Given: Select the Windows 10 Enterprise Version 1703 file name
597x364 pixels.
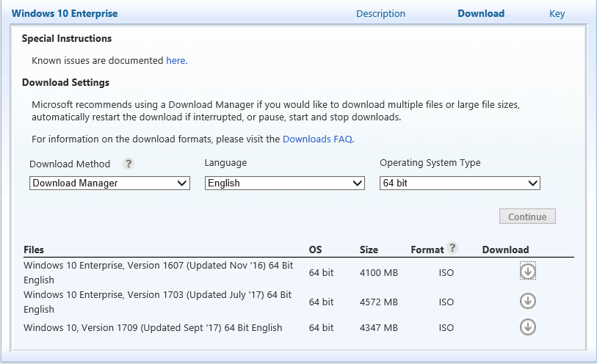Looking at the screenshot, I should coord(158,302).
